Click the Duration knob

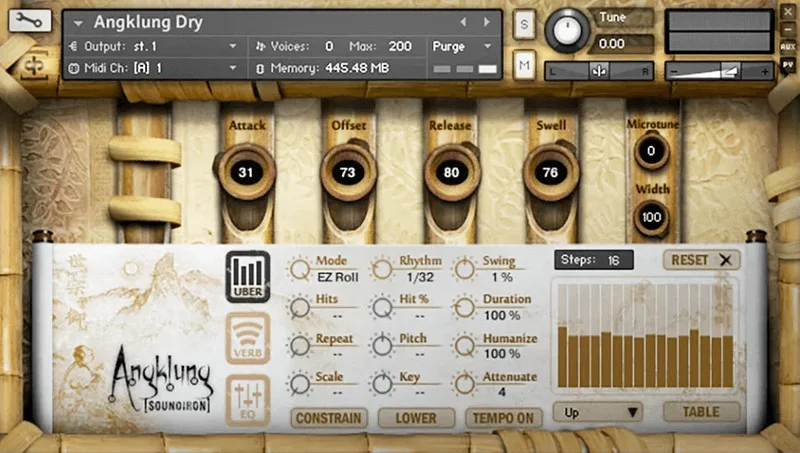click(x=465, y=308)
